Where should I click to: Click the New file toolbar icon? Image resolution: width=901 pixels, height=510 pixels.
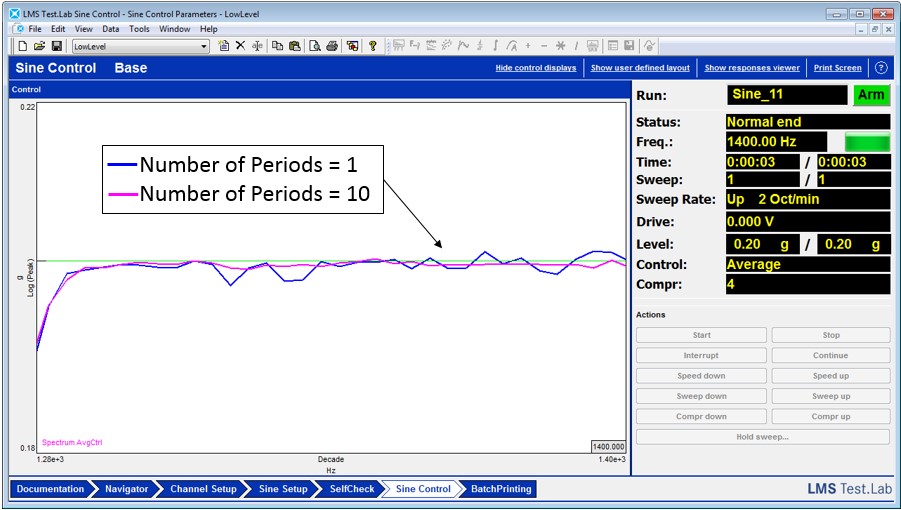tap(22, 46)
